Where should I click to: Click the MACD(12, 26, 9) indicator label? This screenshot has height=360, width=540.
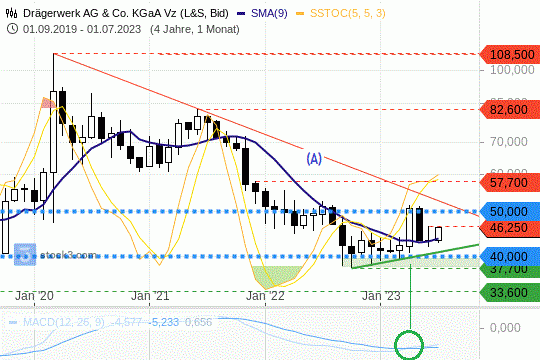click(64, 322)
